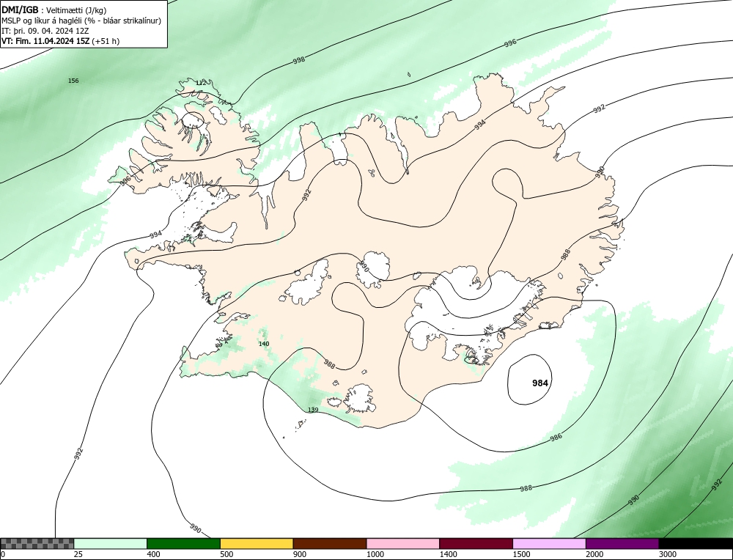This screenshot has width=733, height=560.
Task: Click the legend tick label '1000'
Action: pos(375,554)
